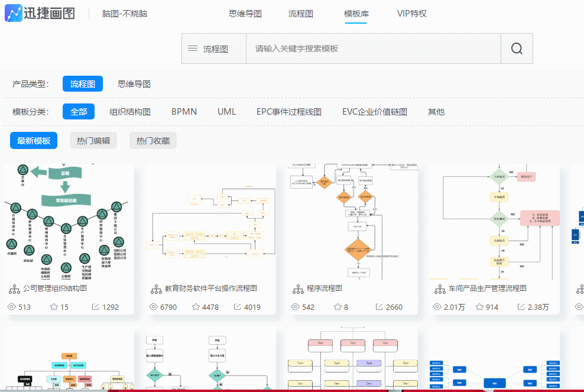
Task: Click the org chart icon beside 教育财务软件平台操作流程图
Action: pyautogui.click(x=157, y=289)
